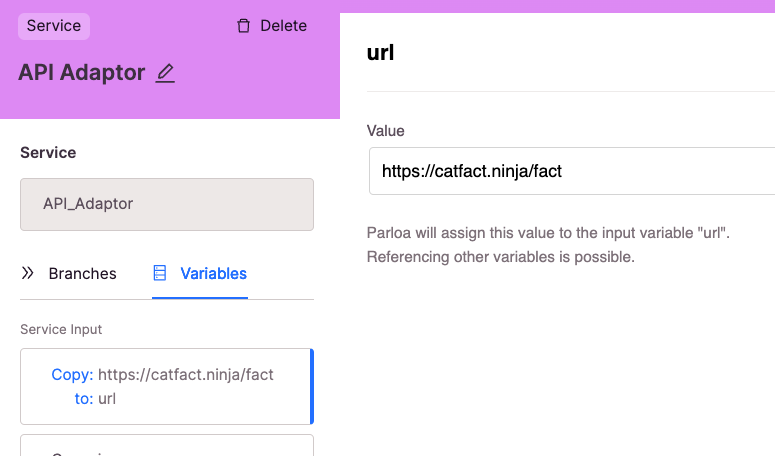The image size is (775, 456).
Task: Switch to the Variables tab
Action: click(x=200, y=274)
